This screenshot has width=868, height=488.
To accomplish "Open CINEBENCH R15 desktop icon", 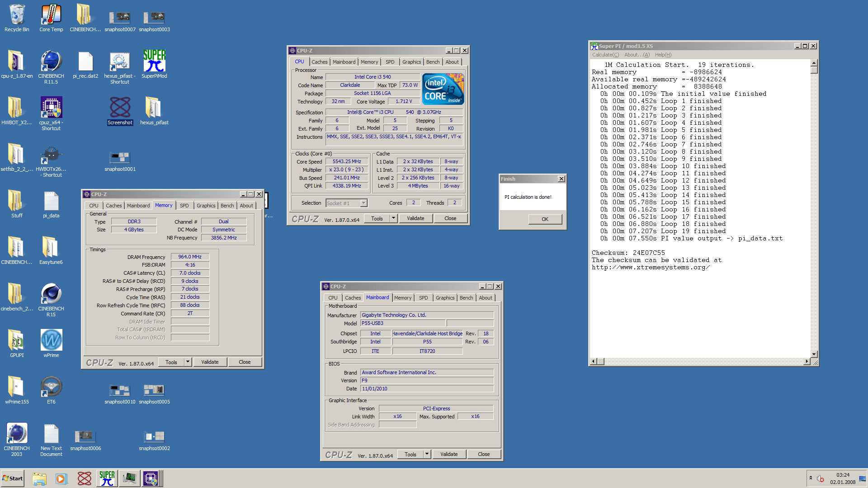I will pos(51,294).
